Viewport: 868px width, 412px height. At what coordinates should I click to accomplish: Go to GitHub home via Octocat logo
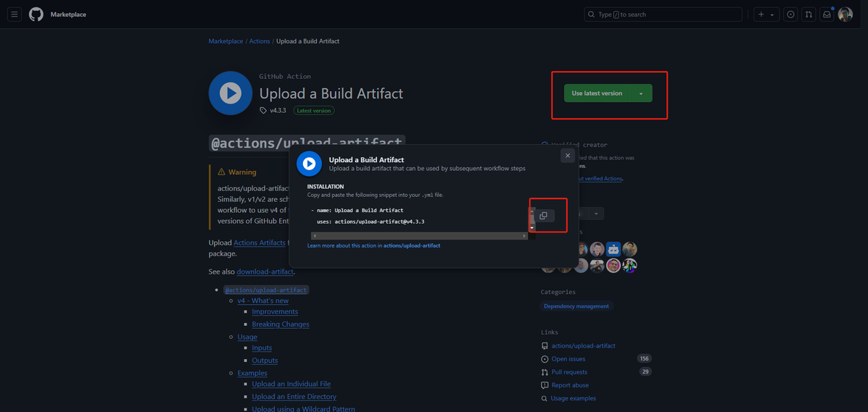pyautogui.click(x=35, y=14)
